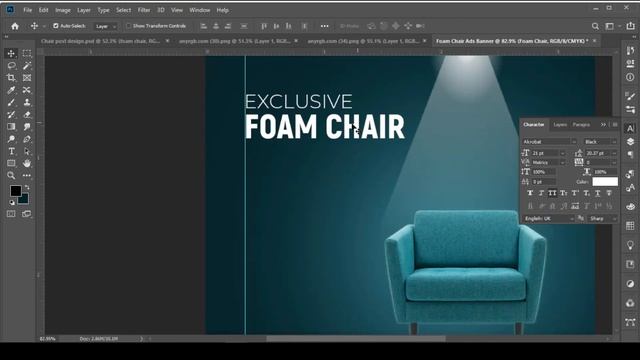Image resolution: width=640 pixels, height=360 pixels.
Task: Select the Zoom tool in toolbox
Action: 11,176
